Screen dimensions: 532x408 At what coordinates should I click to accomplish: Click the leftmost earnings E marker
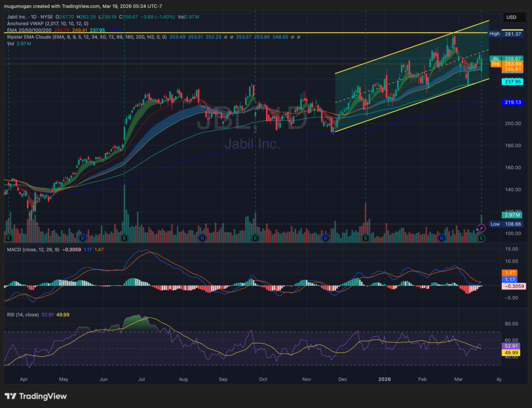[8, 238]
